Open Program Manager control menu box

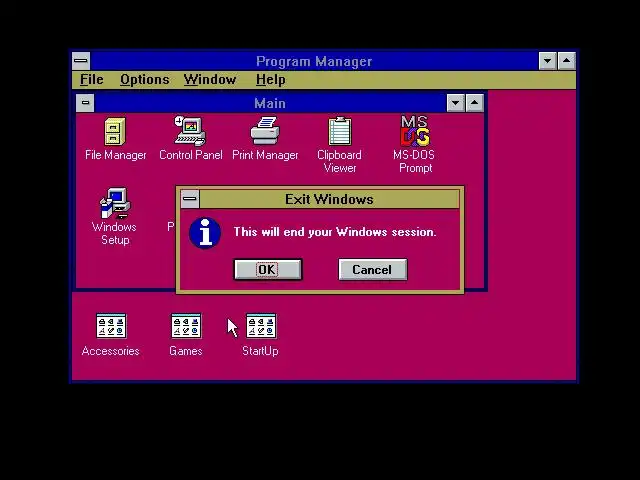click(x=81, y=61)
